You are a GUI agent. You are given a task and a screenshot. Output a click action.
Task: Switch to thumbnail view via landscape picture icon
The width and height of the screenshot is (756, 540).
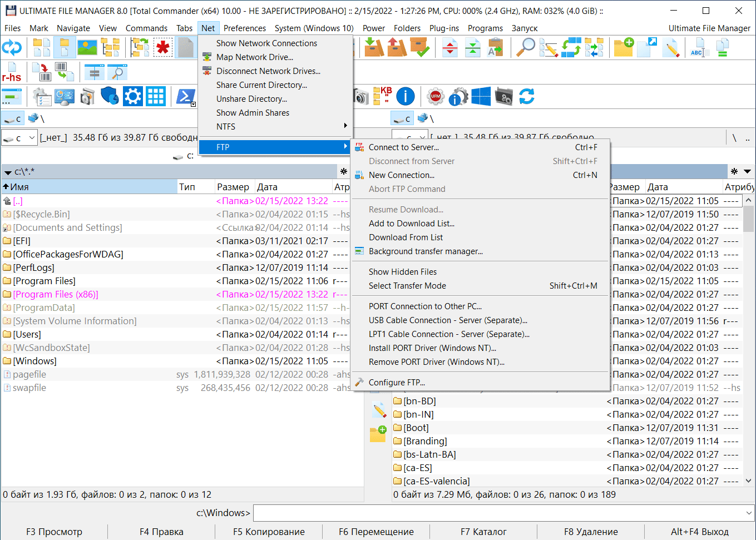click(x=87, y=48)
